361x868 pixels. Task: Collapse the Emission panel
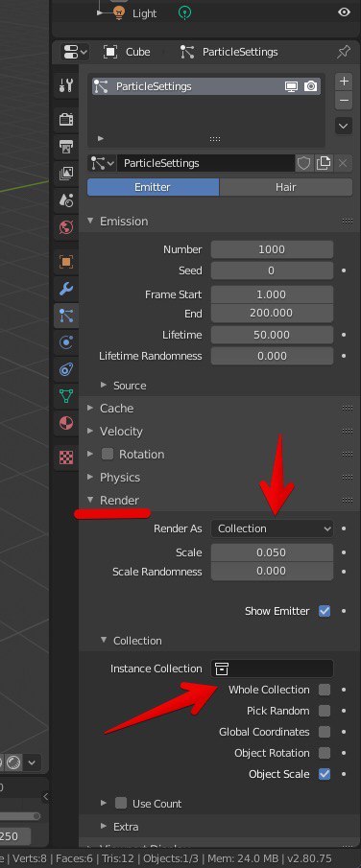click(90, 221)
